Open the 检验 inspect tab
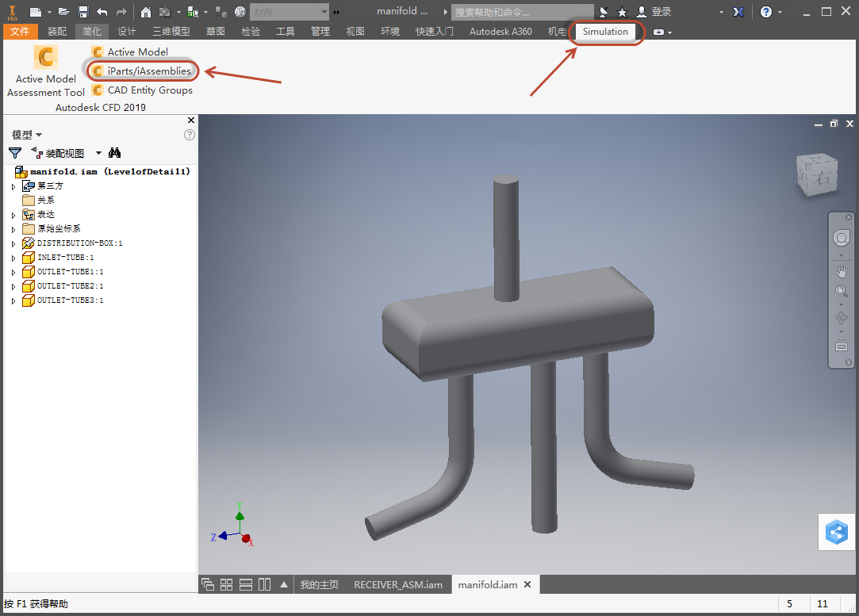 point(251,31)
